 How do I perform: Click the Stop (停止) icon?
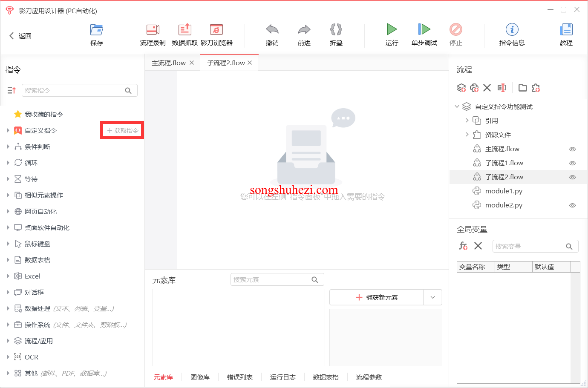[456, 34]
